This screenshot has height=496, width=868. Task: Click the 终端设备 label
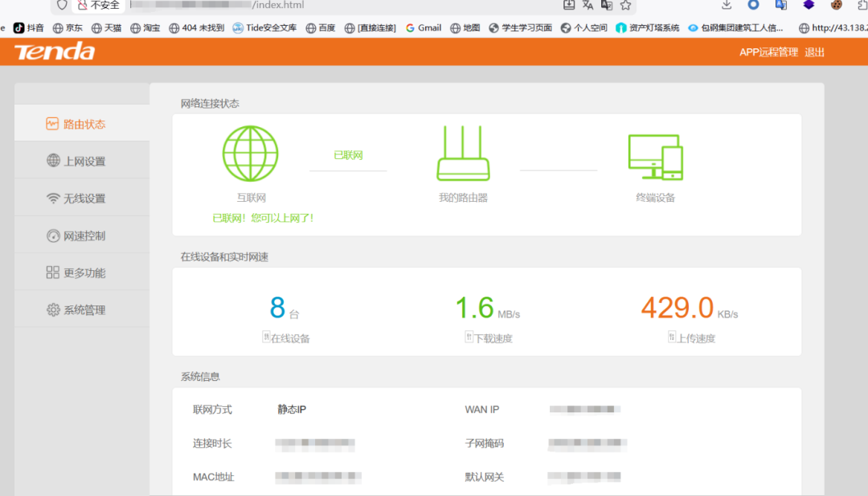coord(656,198)
